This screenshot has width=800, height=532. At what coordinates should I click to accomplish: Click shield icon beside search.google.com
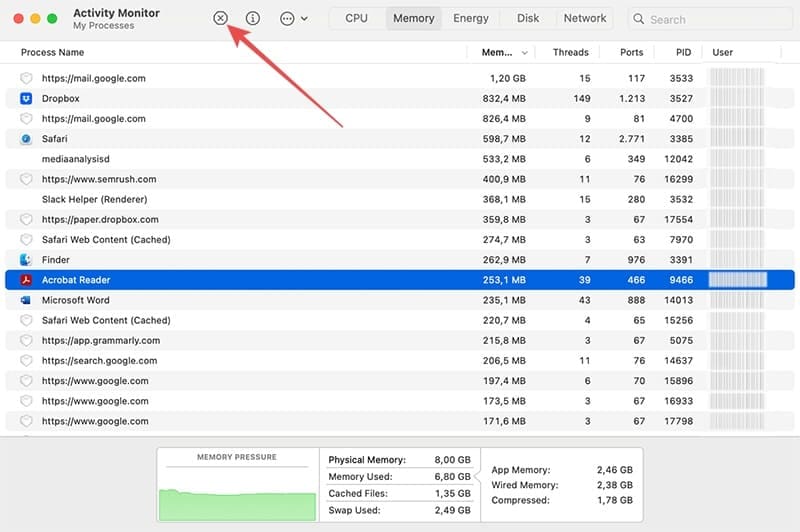coord(26,361)
